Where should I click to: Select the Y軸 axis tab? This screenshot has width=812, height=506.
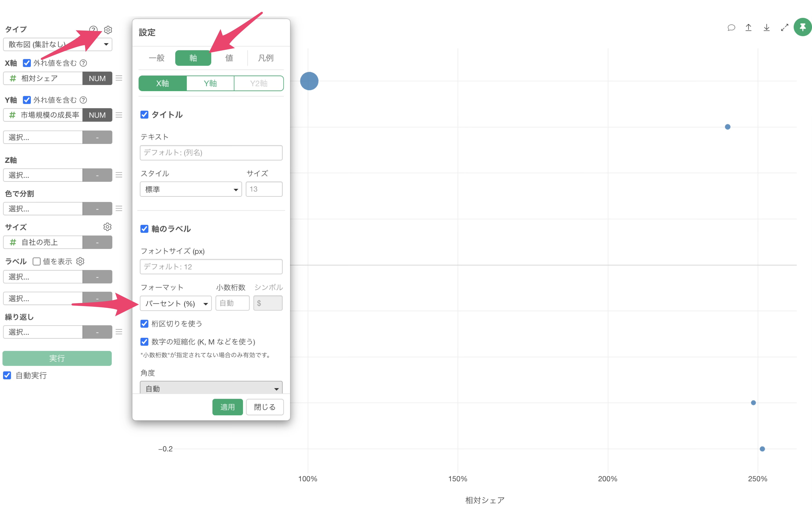tap(210, 83)
